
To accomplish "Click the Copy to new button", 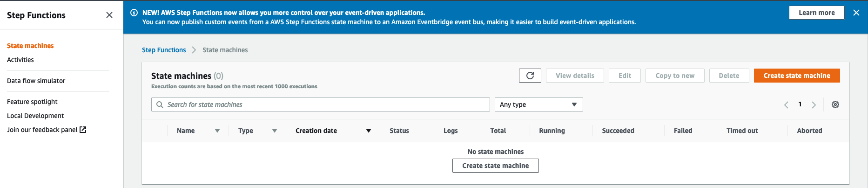I will click(675, 76).
